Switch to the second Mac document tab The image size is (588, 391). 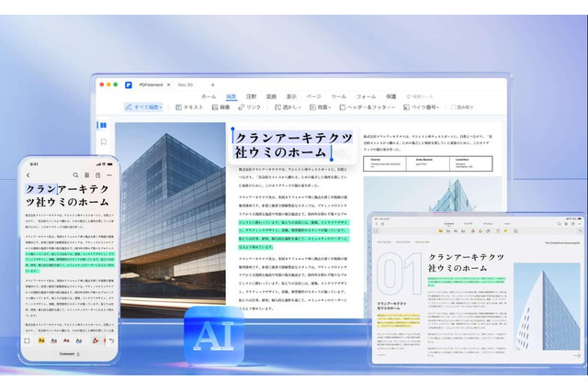pyautogui.click(x=186, y=85)
